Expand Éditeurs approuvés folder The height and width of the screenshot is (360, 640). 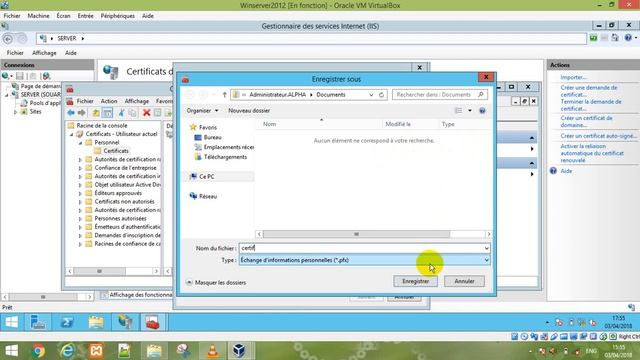click(80, 193)
